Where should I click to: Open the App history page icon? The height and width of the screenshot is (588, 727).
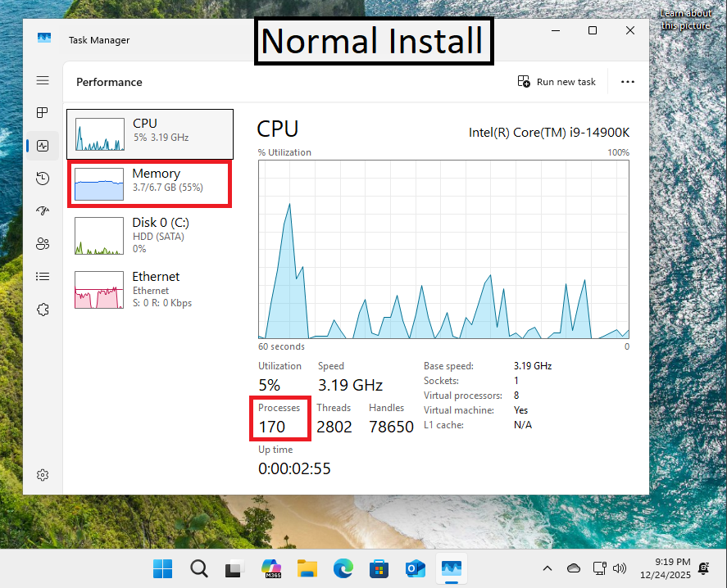[x=43, y=179]
